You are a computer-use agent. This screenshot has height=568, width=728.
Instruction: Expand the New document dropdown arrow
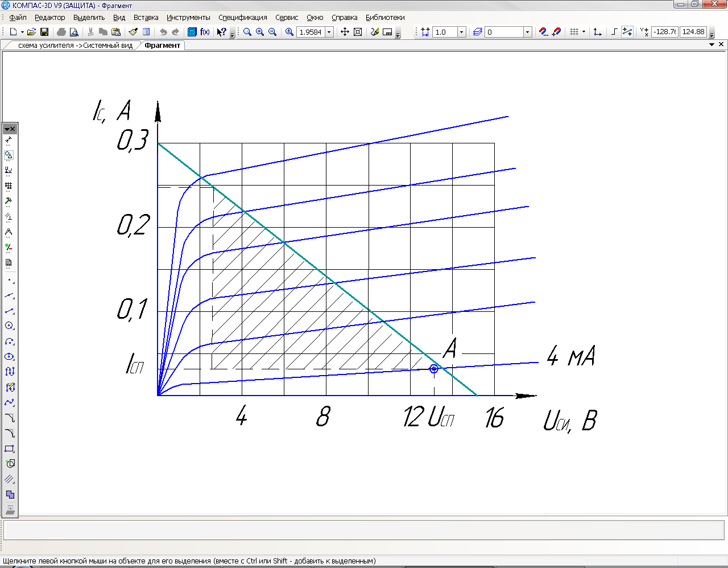[22, 32]
